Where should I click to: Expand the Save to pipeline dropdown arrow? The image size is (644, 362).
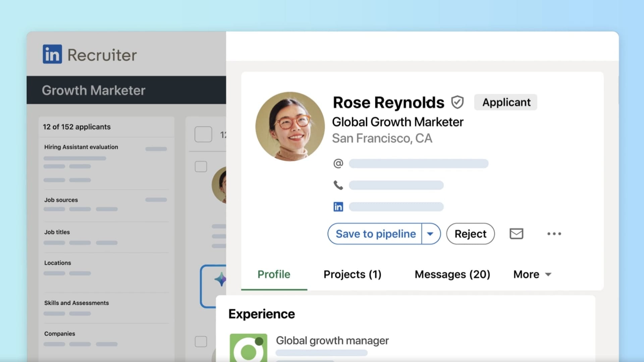(x=430, y=234)
